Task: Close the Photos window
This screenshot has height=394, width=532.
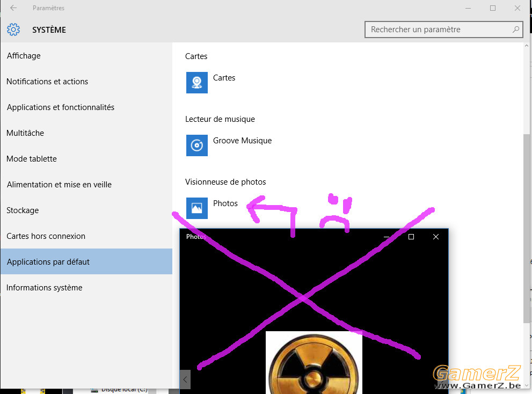Action: click(x=436, y=237)
